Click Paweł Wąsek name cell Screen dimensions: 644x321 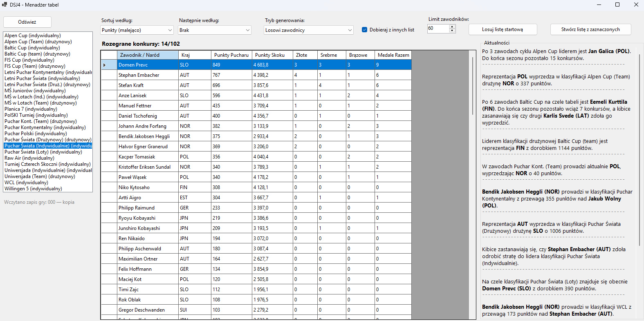(x=148, y=177)
